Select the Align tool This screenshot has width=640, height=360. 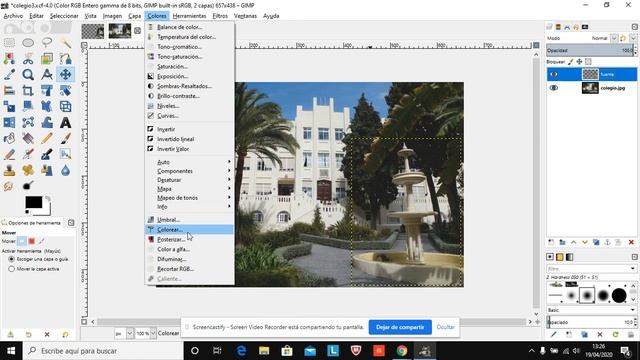9,91
